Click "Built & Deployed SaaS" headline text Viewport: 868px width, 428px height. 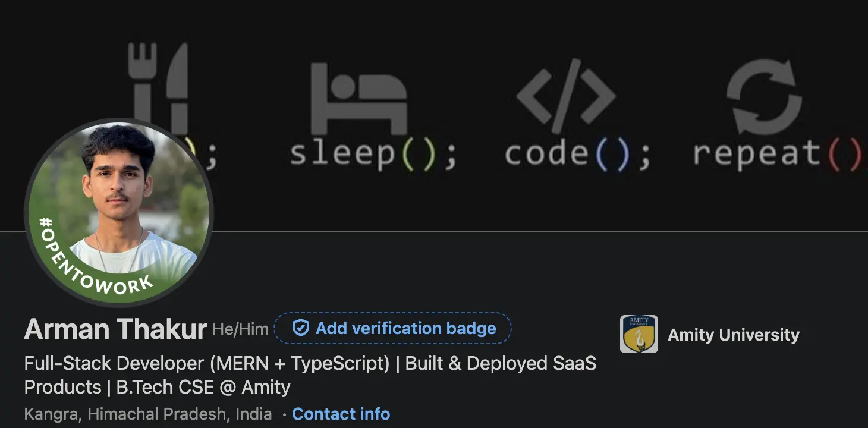[501, 363]
